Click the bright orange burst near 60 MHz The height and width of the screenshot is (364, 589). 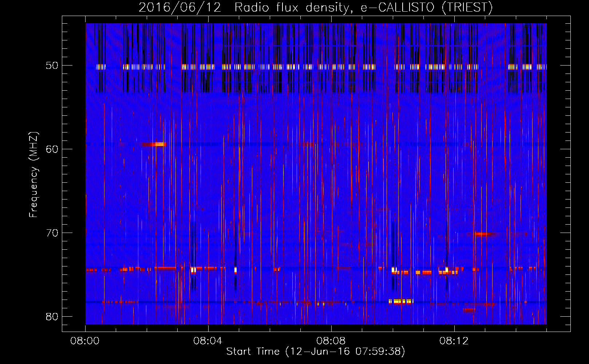154,145
